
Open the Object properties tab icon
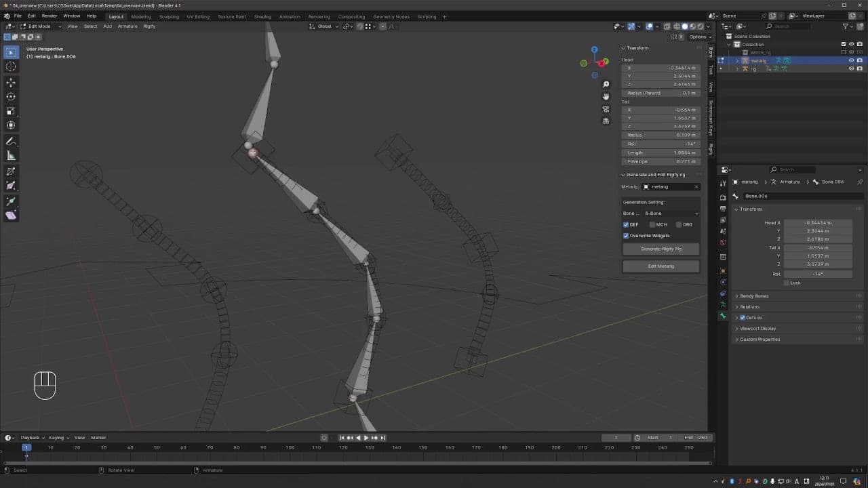point(723,271)
